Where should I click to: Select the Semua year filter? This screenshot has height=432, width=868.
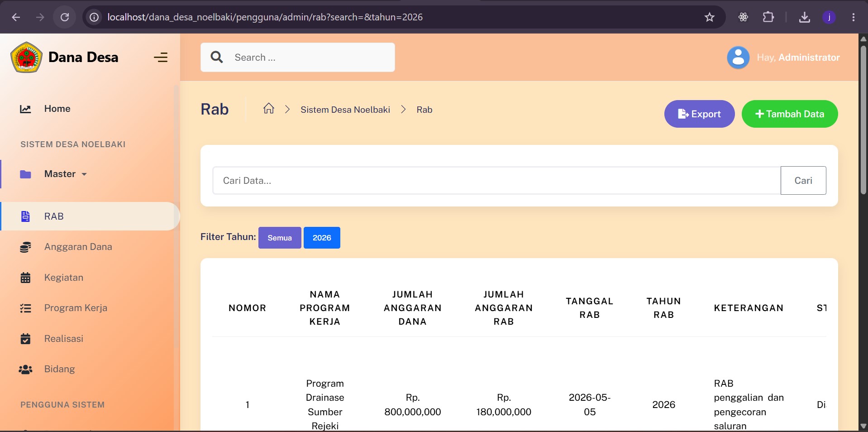[280, 238]
